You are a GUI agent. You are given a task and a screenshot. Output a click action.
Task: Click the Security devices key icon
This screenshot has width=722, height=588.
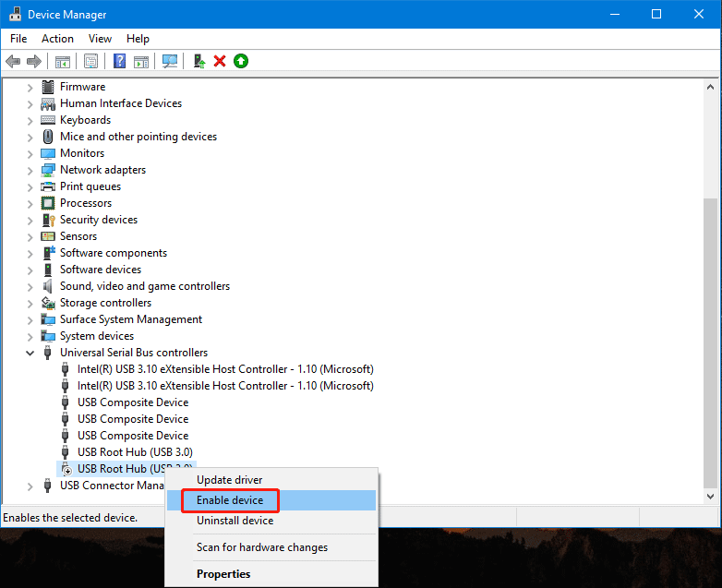pyautogui.click(x=48, y=220)
